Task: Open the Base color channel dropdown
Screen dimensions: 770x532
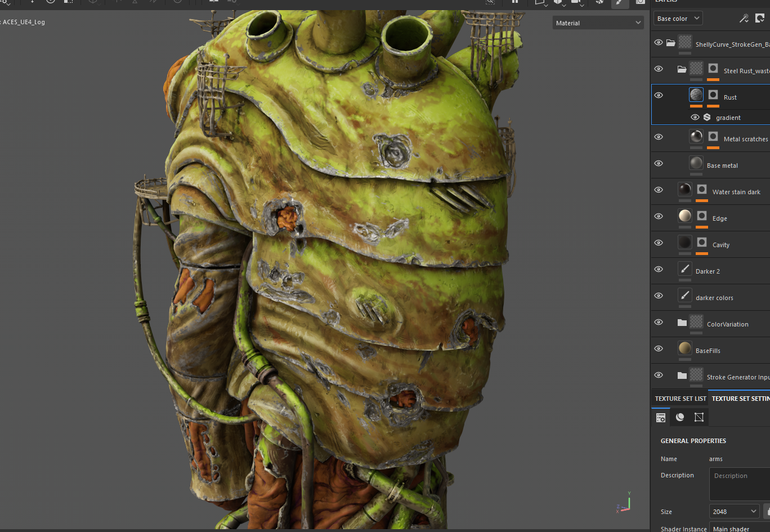Action: [x=678, y=19]
